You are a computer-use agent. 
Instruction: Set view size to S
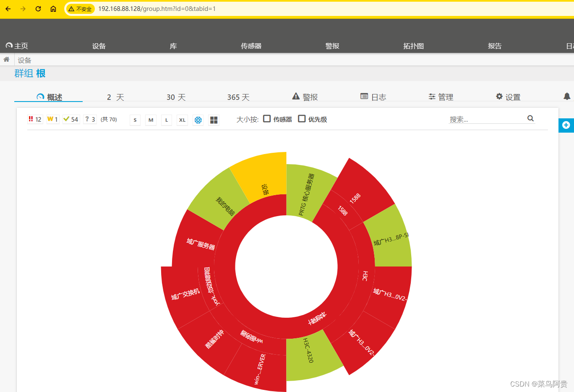135,120
